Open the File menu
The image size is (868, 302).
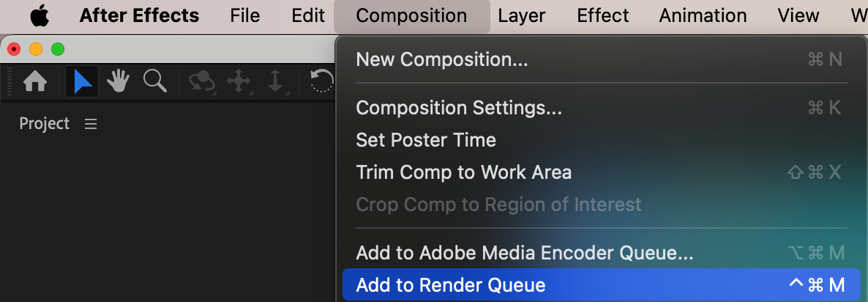pyautogui.click(x=244, y=15)
